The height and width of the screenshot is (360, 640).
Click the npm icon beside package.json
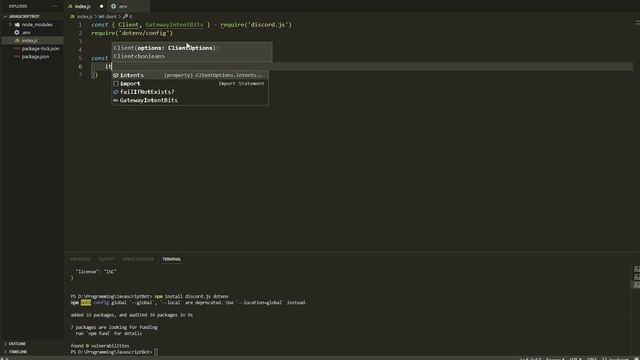[x=17, y=57]
